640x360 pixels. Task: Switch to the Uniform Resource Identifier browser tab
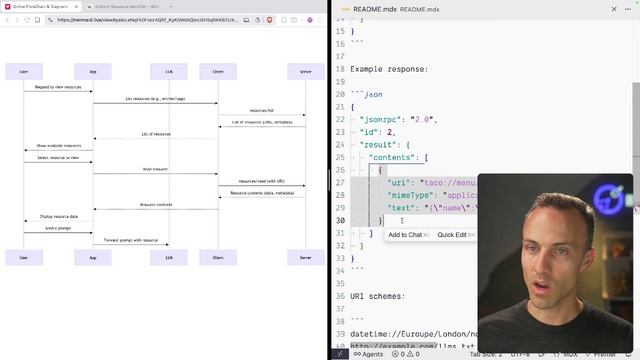click(x=123, y=7)
